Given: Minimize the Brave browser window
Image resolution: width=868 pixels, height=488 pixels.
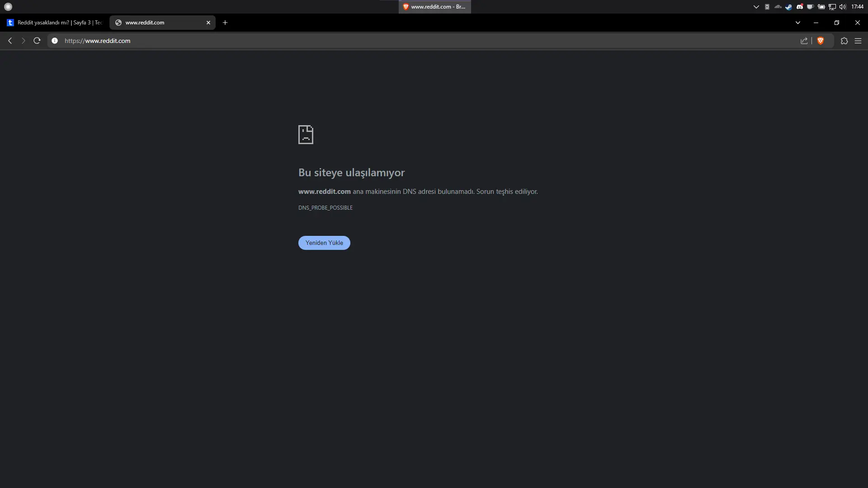Looking at the screenshot, I should pyautogui.click(x=816, y=23).
